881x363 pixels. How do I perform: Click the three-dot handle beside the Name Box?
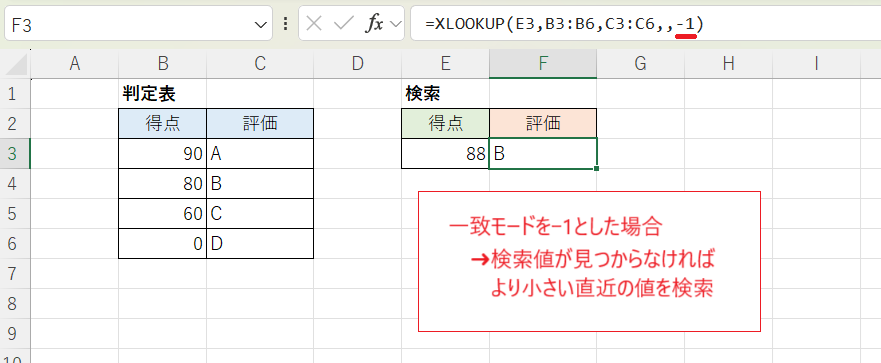click(x=285, y=24)
